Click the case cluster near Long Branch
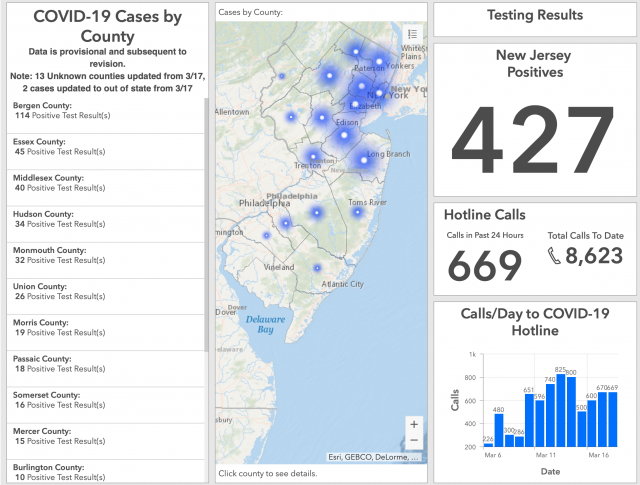 coord(364,159)
